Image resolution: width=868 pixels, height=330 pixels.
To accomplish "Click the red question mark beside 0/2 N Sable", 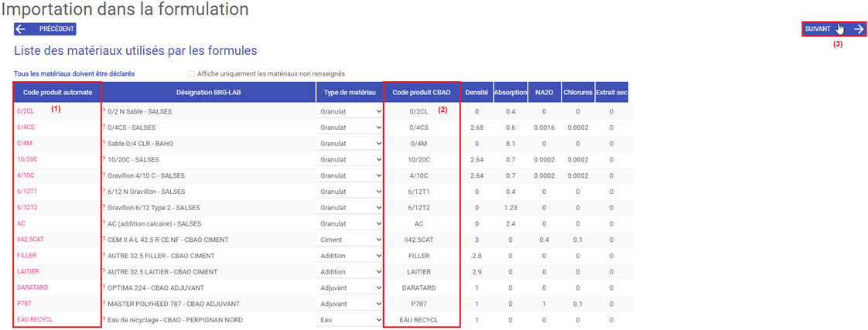I will click(104, 111).
